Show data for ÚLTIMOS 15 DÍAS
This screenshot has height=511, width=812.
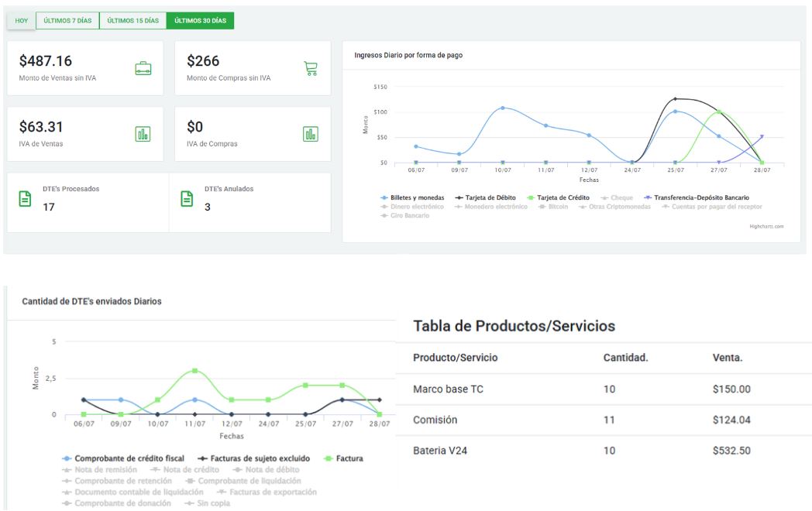pyautogui.click(x=132, y=21)
